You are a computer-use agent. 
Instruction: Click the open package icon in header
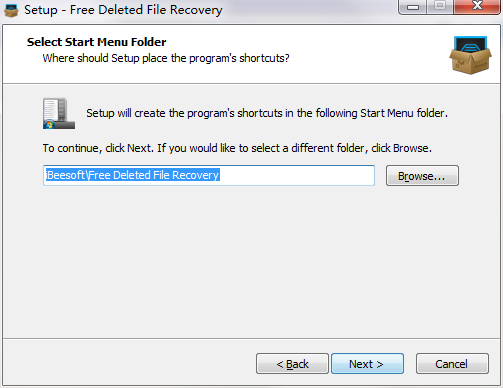tap(470, 55)
